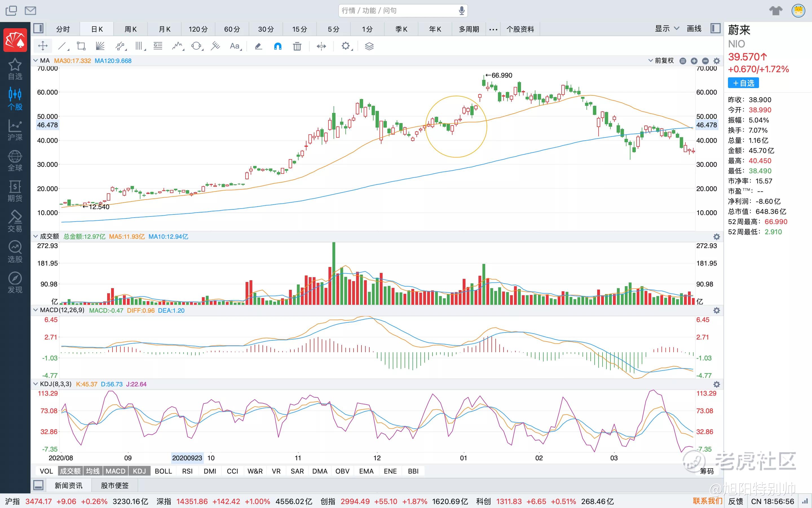Collapse the 成交额 panel chevron
The image size is (812, 508).
35,236
